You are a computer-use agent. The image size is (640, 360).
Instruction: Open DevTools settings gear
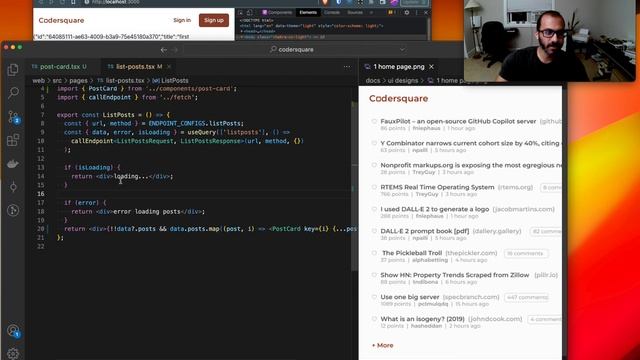coord(407,13)
